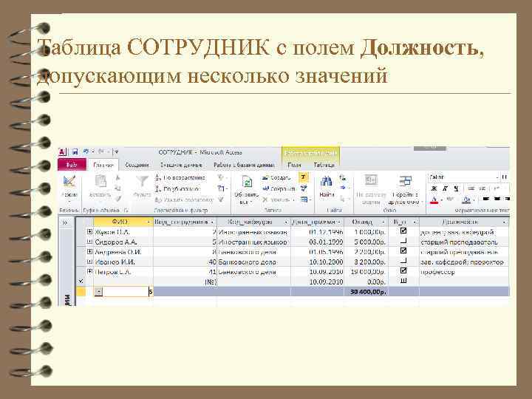The height and width of the screenshot is (399, 532).
Task: Open the ФИО column header dropdown
Action: point(149,222)
